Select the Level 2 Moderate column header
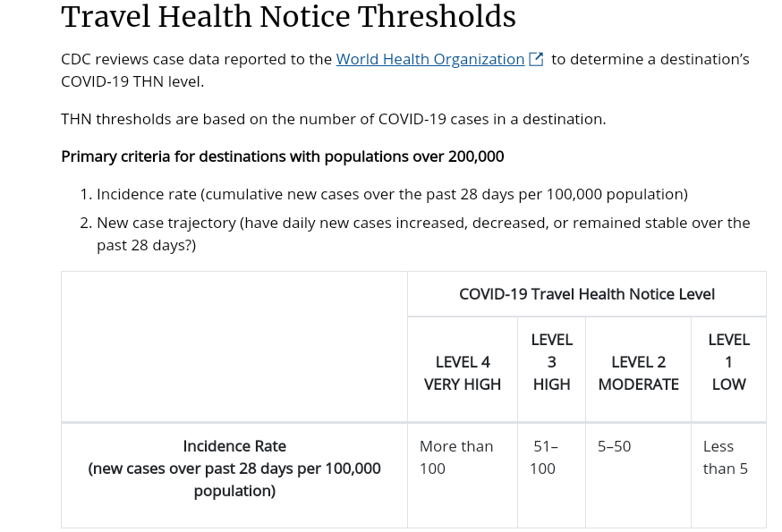Viewport: 782px width, 532px height. tap(638, 373)
